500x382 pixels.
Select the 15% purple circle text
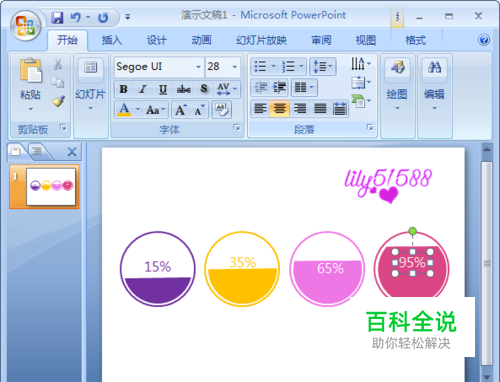158,266
